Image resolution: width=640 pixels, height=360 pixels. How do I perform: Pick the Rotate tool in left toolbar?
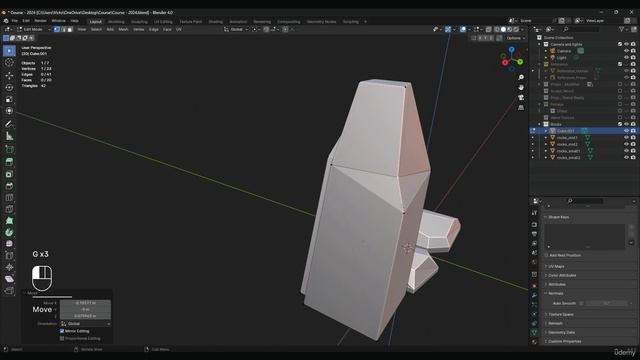(x=9, y=87)
